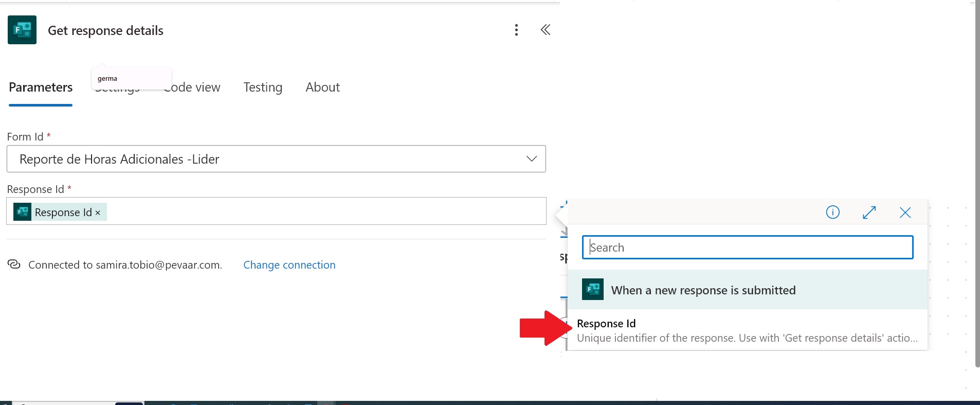Collapse the 'When a new response is submitted' group
This screenshot has height=405, width=980.
tap(703, 290)
